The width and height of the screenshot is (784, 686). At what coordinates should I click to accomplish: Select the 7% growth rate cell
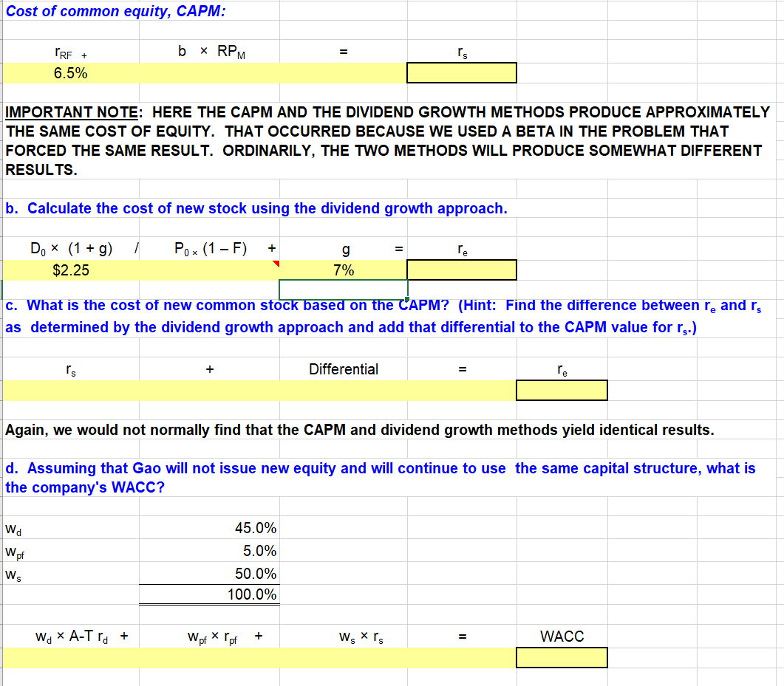coord(344,270)
